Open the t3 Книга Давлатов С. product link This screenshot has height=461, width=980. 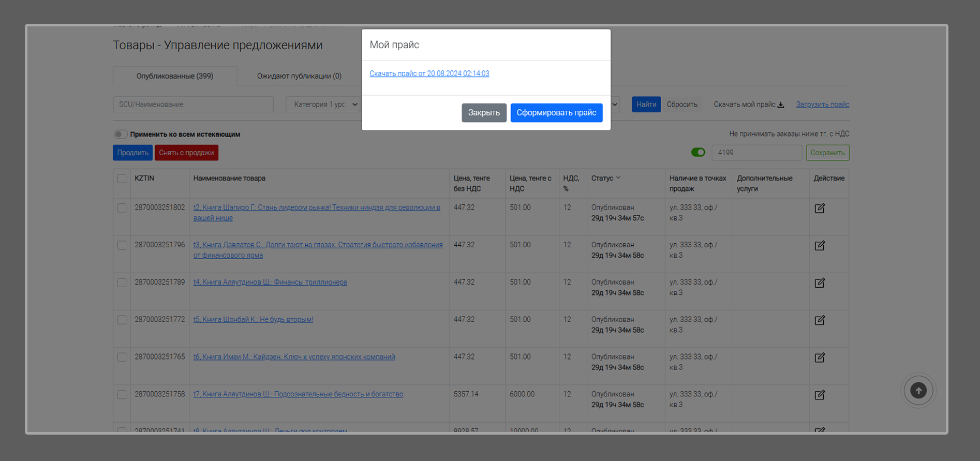click(x=318, y=250)
